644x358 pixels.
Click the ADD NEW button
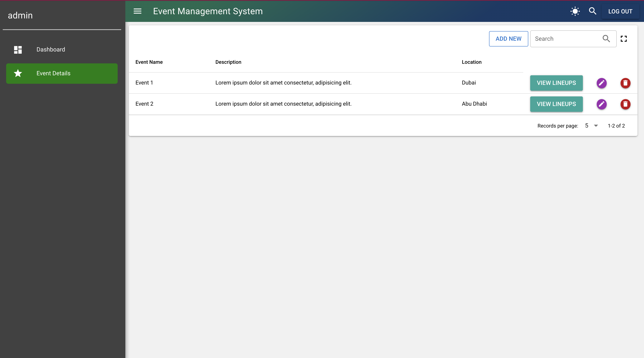click(x=508, y=39)
